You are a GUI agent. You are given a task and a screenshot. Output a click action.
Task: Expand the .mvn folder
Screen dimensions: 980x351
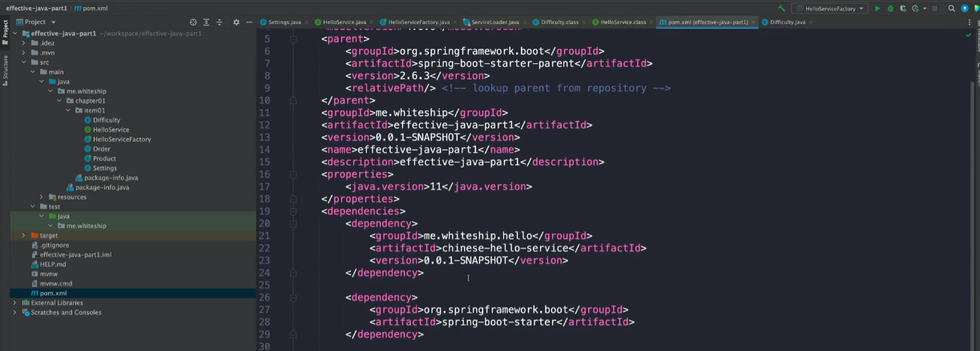pyautogui.click(x=24, y=53)
